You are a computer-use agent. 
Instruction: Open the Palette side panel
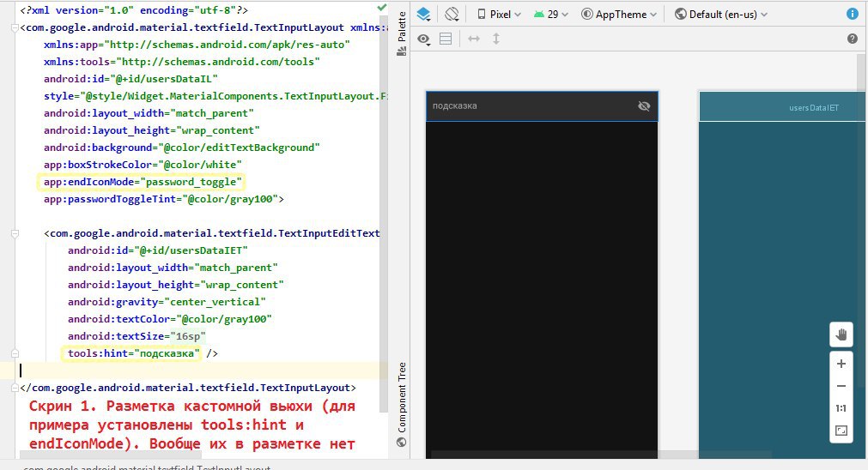402,33
